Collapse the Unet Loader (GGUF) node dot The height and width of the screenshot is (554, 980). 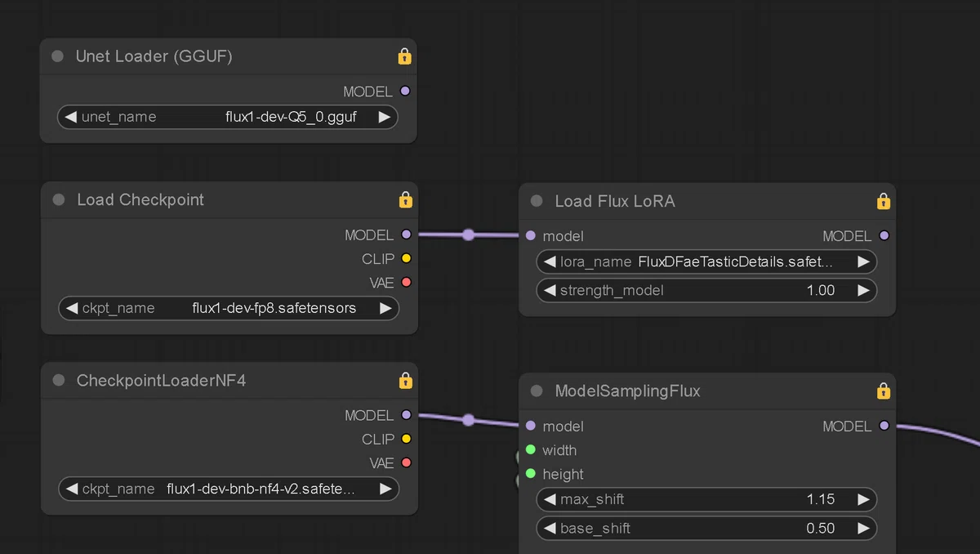57,56
